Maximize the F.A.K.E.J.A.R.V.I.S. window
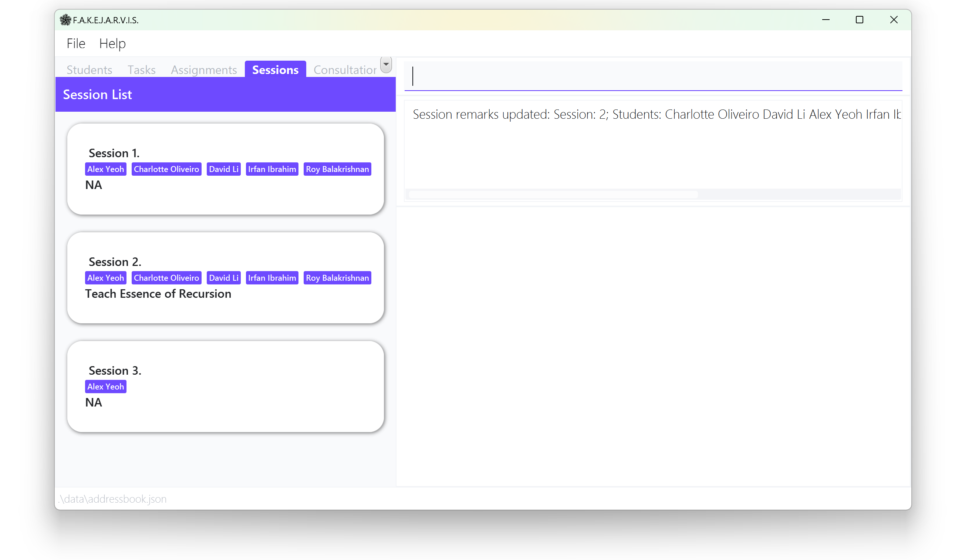 click(x=859, y=20)
